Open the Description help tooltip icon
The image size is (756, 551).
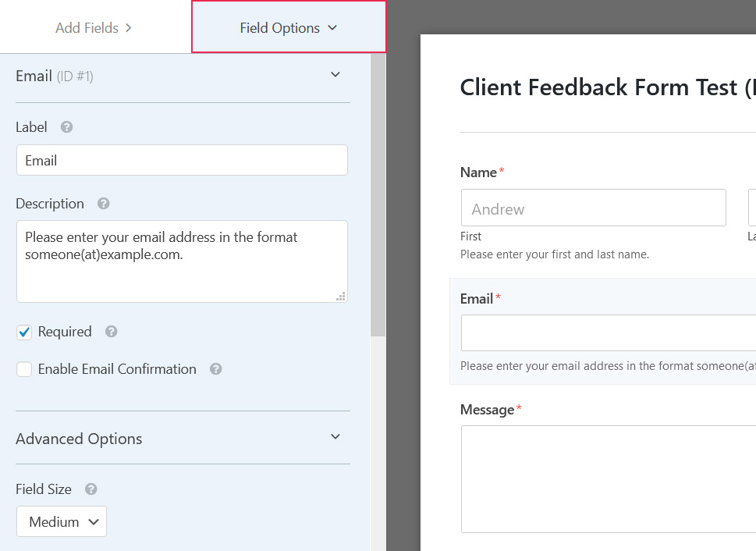(103, 204)
